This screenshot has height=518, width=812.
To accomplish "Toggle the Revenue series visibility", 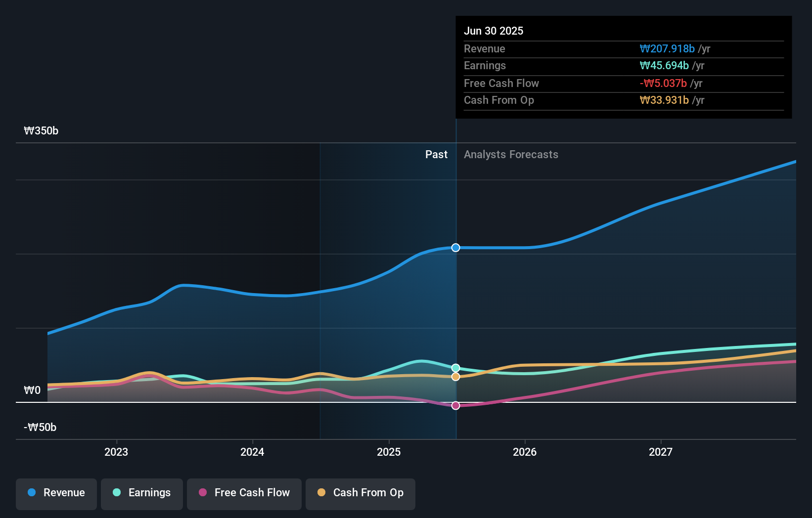I will pos(56,494).
